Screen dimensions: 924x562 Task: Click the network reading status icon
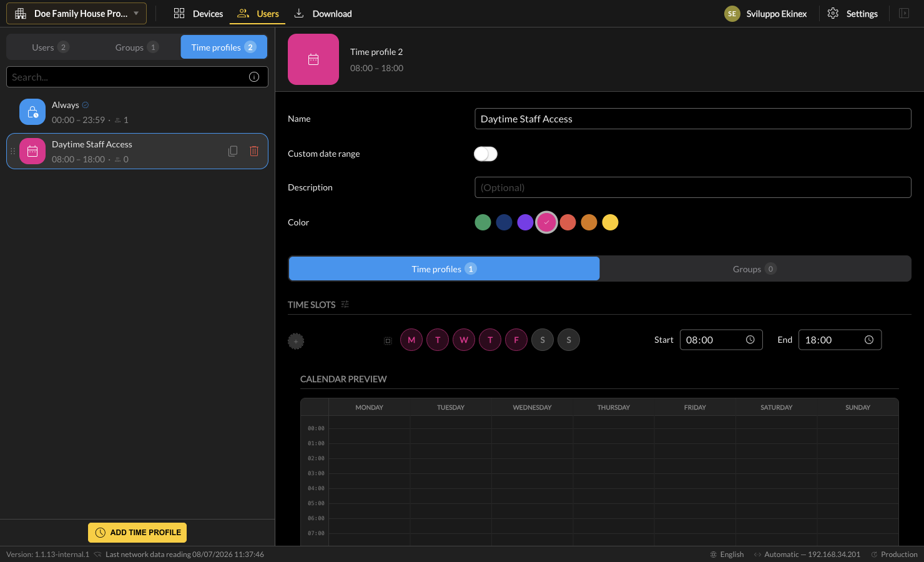(97, 555)
